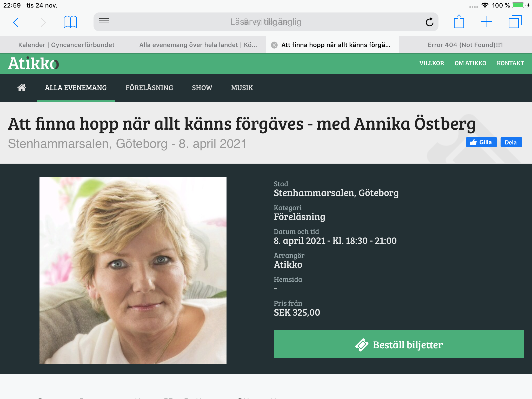The image size is (532, 399).
Task: Switch to Alla evenemang över hela landet tab
Action: point(199,45)
